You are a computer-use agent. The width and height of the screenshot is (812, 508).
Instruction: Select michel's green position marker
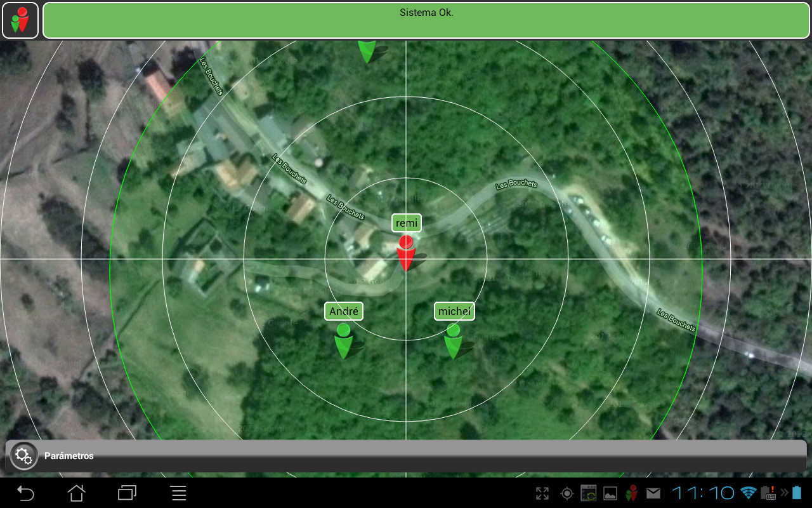click(x=453, y=341)
